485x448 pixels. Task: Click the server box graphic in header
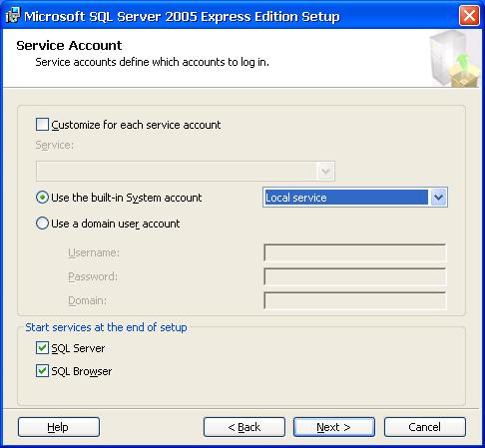pos(454,59)
